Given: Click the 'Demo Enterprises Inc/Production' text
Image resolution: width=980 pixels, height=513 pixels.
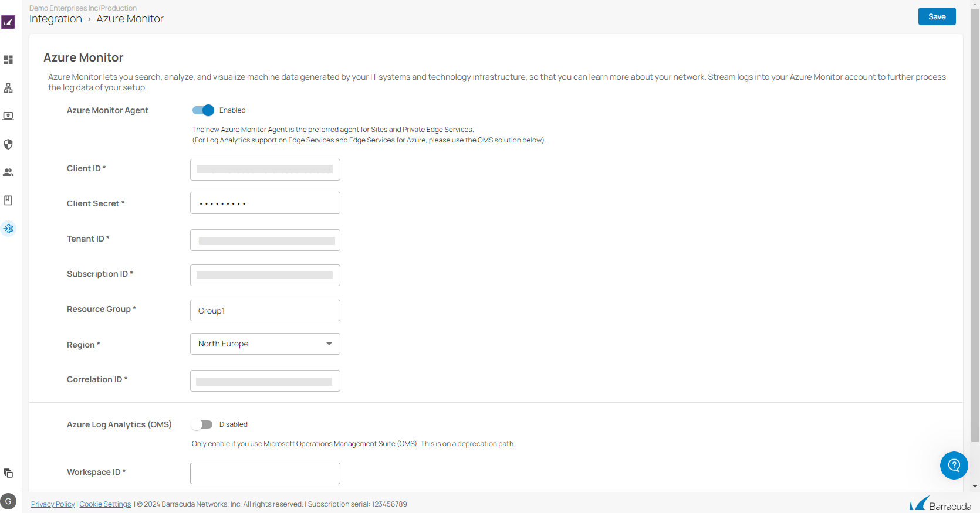Looking at the screenshot, I should pyautogui.click(x=83, y=8).
